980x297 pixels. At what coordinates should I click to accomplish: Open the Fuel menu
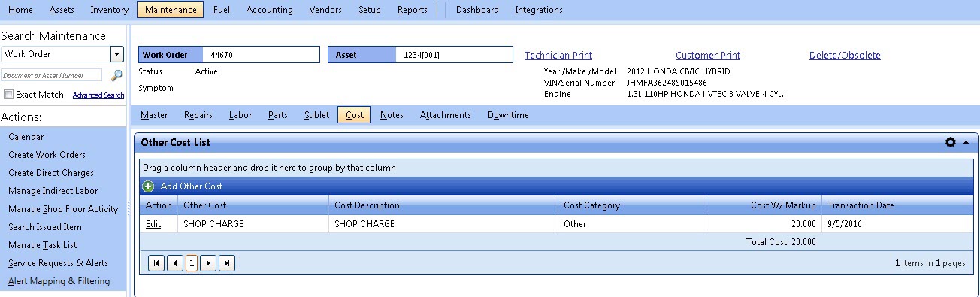[x=222, y=10]
